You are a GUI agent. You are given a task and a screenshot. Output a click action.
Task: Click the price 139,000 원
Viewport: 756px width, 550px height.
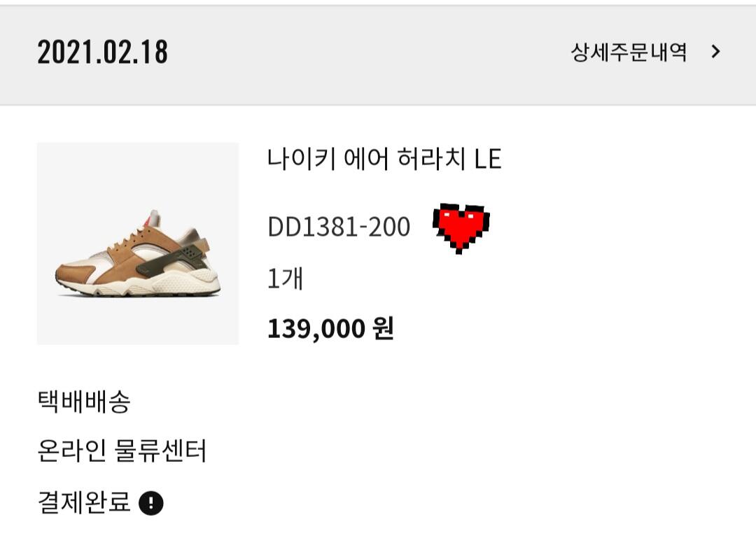[330, 327]
